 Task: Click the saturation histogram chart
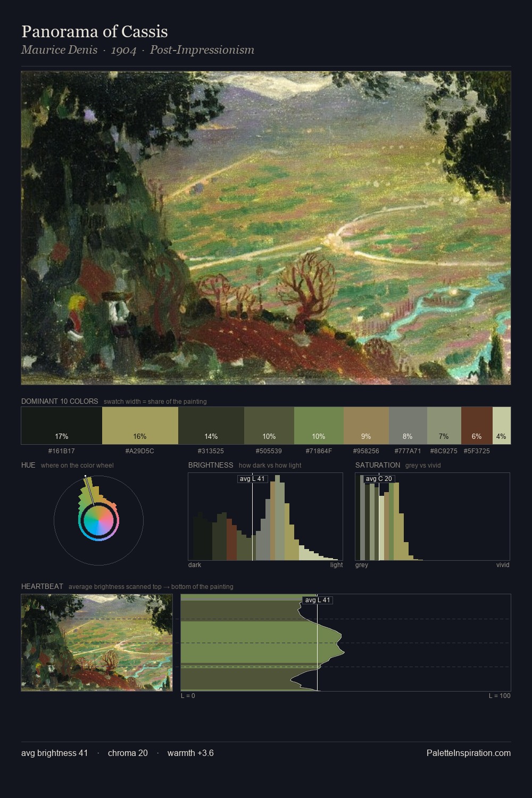click(x=433, y=517)
